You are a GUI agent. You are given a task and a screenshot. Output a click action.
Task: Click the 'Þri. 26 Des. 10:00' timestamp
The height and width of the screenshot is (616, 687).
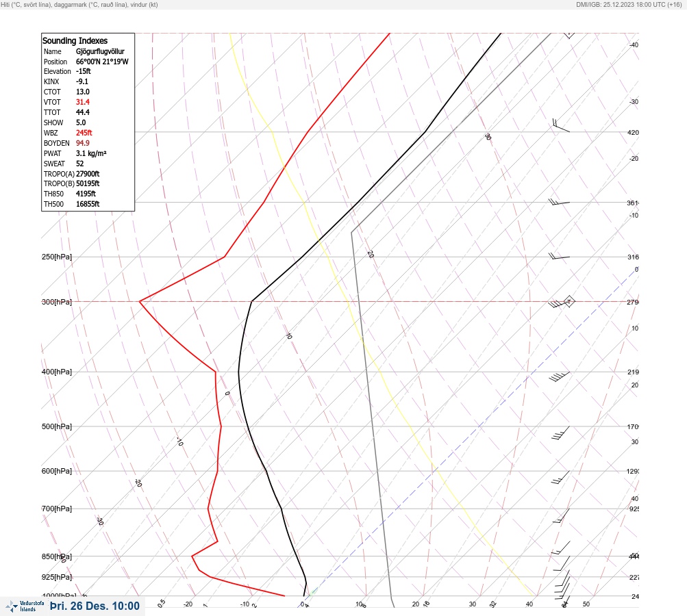click(95, 606)
